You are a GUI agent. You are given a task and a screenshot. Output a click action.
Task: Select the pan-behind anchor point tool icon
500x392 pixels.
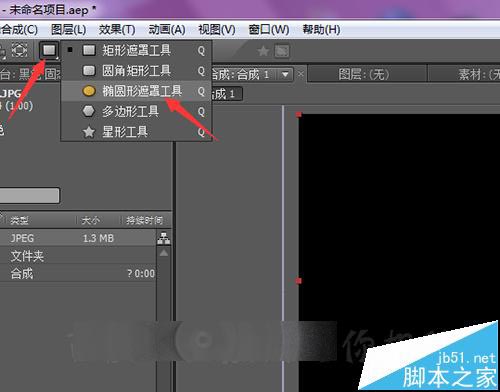(x=19, y=50)
